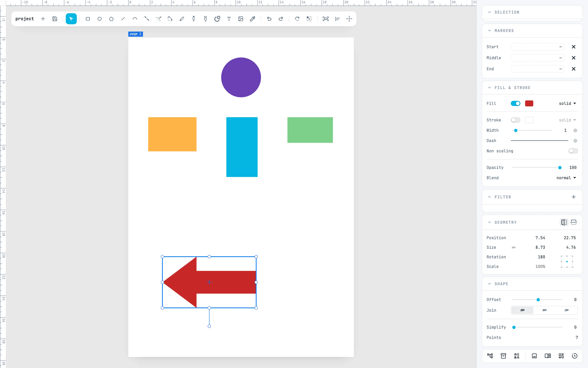Select the polygon tool
Image resolution: width=588 pixels, height=368 pixels.
coord(111,19)
